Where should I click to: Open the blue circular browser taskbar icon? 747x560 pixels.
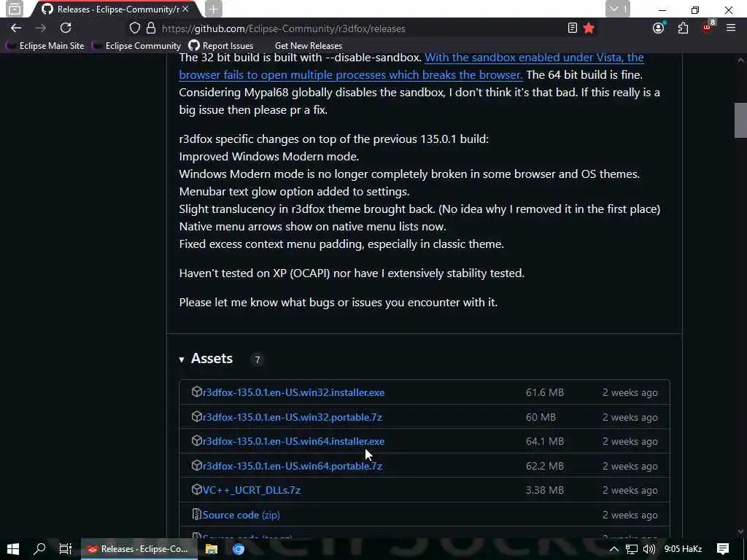[x=239, y=548]
